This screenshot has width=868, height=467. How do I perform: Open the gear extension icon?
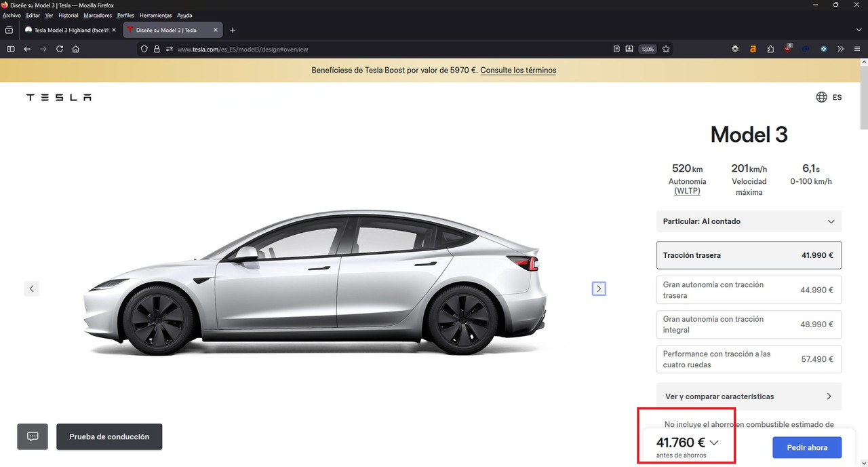[x=735, y=49]
